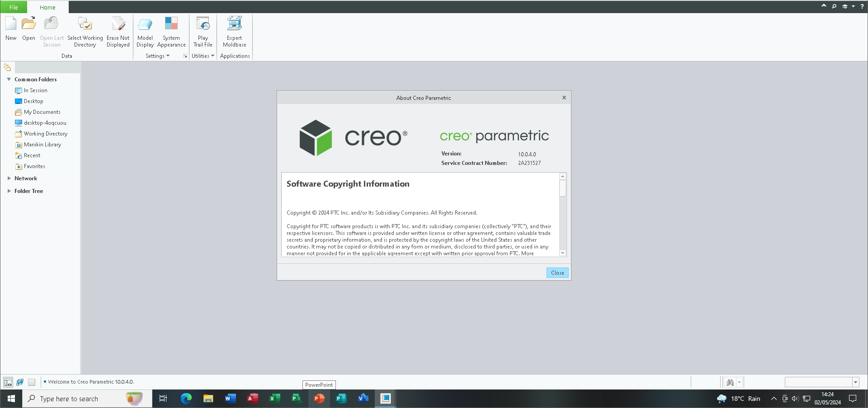The image size is (868, 408).
Task: Select the Home ribbon tab
Action: pos(47,7)
